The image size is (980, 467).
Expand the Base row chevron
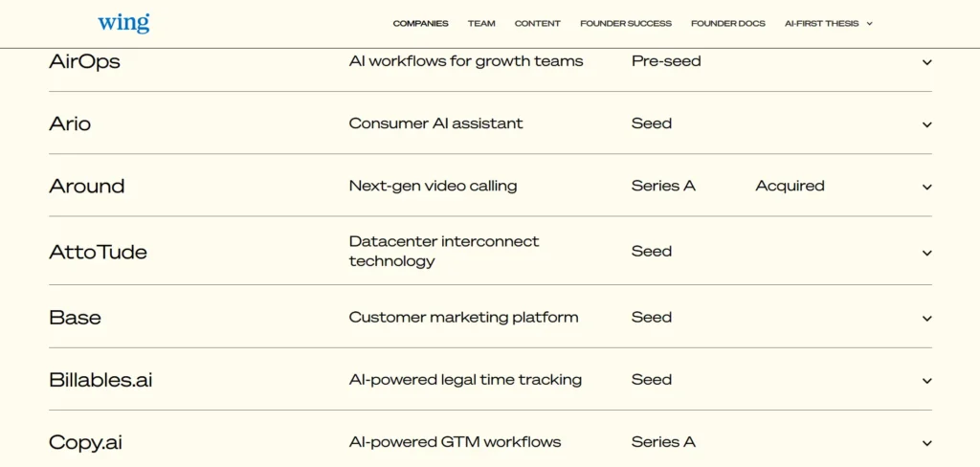pyautogui.click(x=926, y=319)
